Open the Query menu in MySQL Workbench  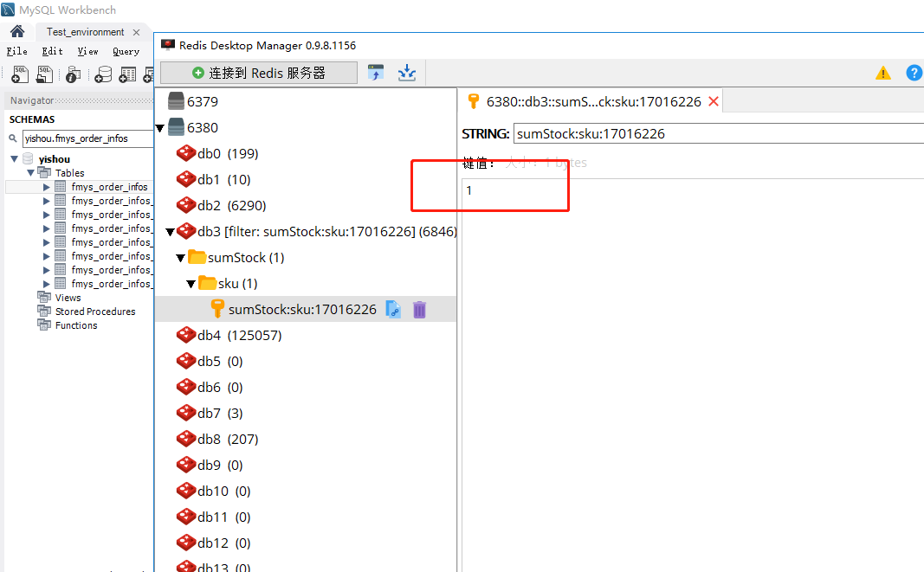pos(126,51)
